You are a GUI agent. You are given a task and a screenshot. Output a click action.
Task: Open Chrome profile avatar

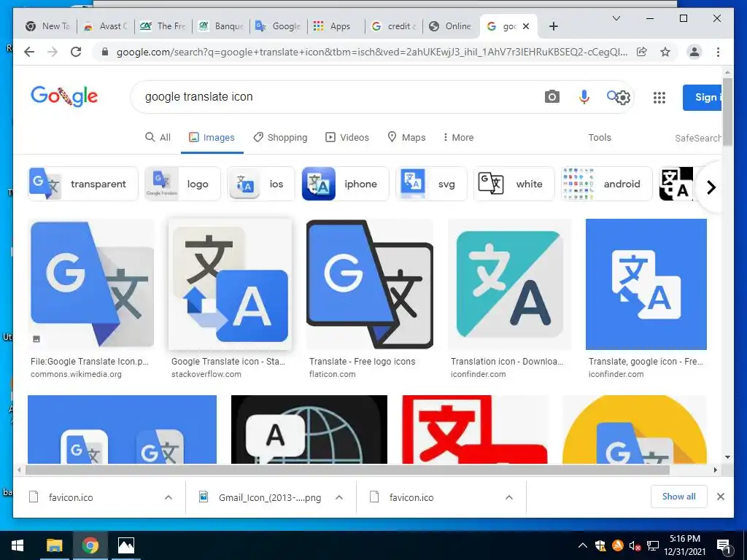tap(694, 52)
